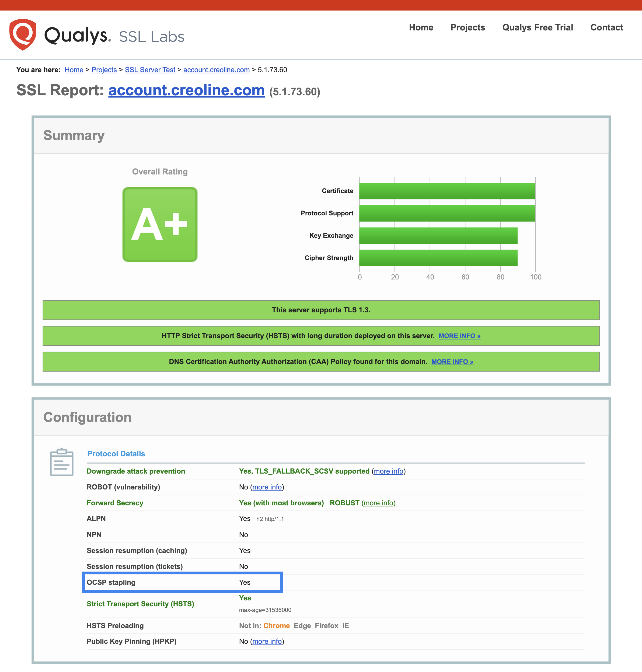This screenshot has height=672, width=642.
Task: Click the Certificate score bar
Action: (447, 191)
